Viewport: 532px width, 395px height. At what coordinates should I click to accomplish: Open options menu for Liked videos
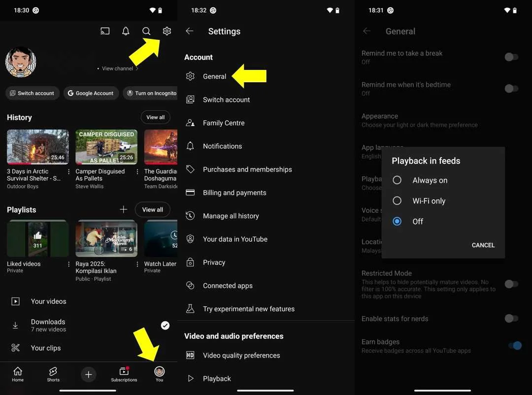[69, 264]
